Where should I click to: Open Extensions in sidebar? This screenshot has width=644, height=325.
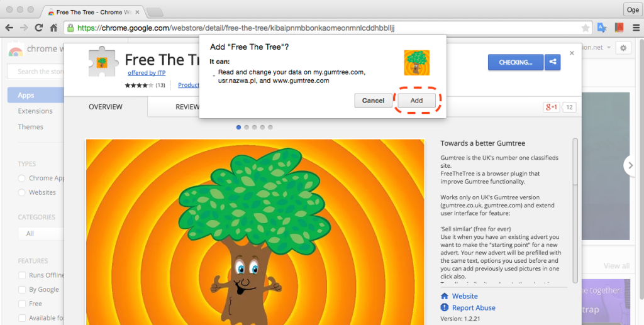pos(35,111)
